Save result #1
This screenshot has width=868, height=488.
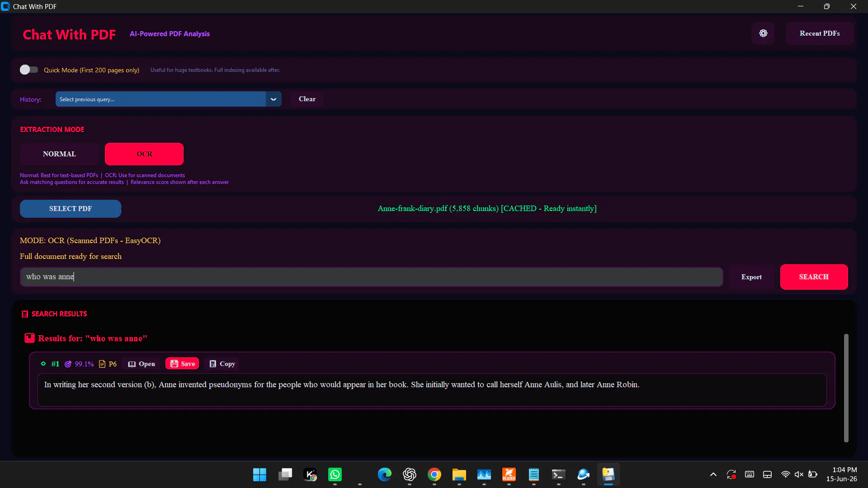(x=182, y=364)
